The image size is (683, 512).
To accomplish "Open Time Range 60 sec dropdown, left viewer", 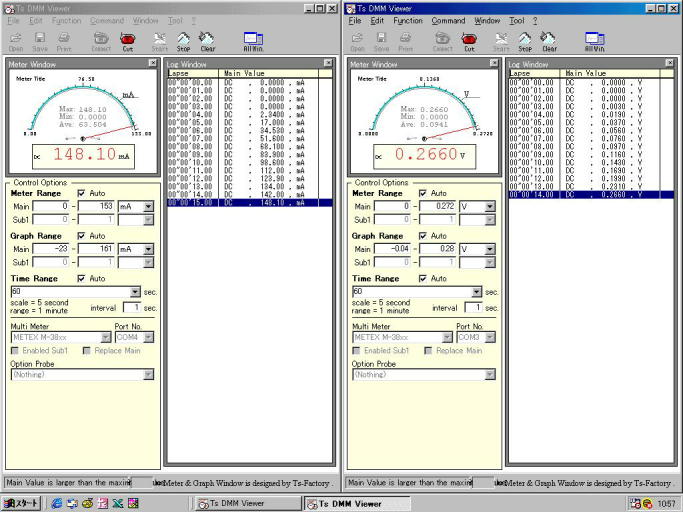I will pos(135,292).
